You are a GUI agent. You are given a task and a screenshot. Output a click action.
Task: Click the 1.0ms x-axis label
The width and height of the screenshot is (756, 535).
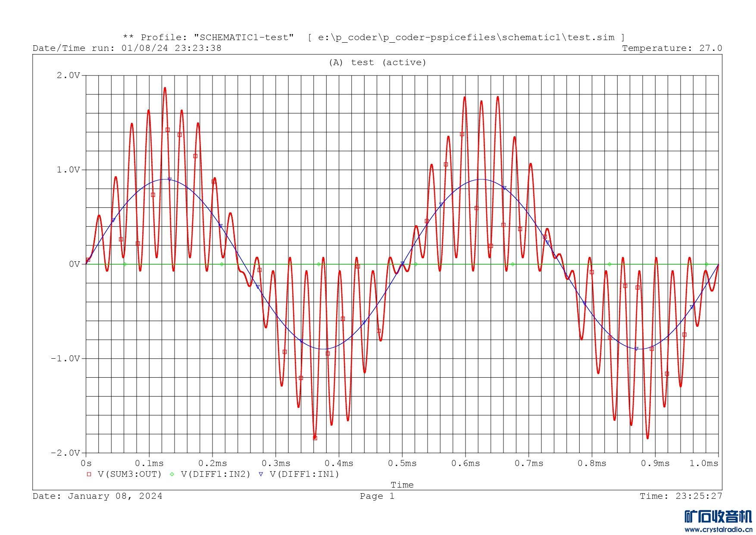(704, 463)
